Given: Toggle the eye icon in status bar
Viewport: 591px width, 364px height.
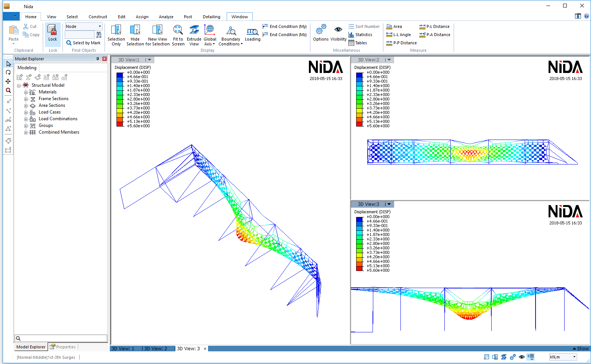Looking at the screenshot, I should [522, 357].
